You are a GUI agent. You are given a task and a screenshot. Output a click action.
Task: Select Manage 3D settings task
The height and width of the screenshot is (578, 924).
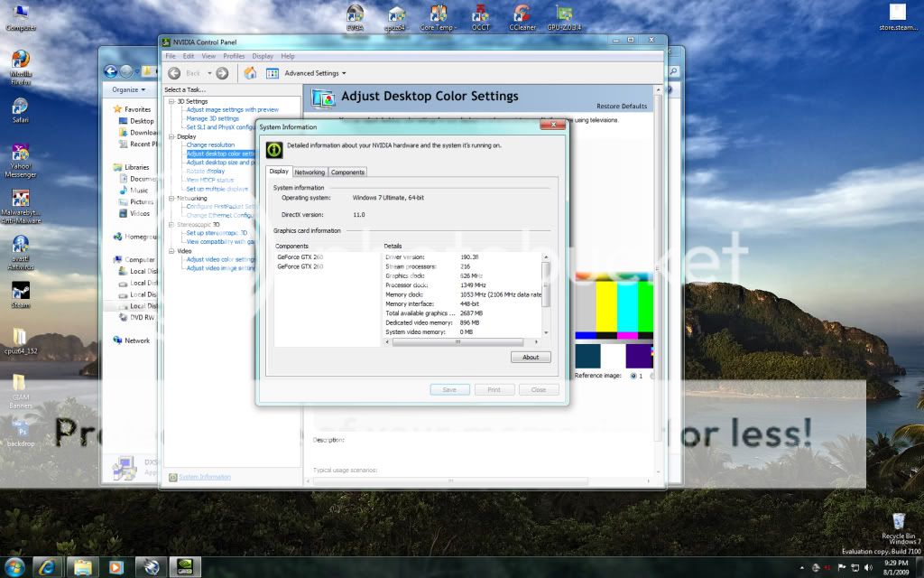[212, 118]
